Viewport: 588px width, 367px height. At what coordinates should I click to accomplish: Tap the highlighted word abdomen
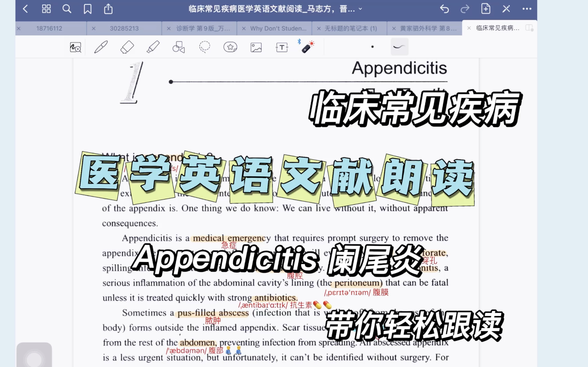[198, 343]
